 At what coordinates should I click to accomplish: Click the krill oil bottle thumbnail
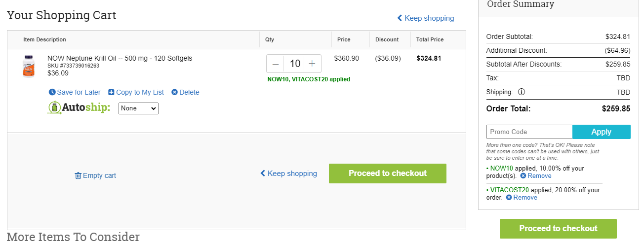[29, 66]
